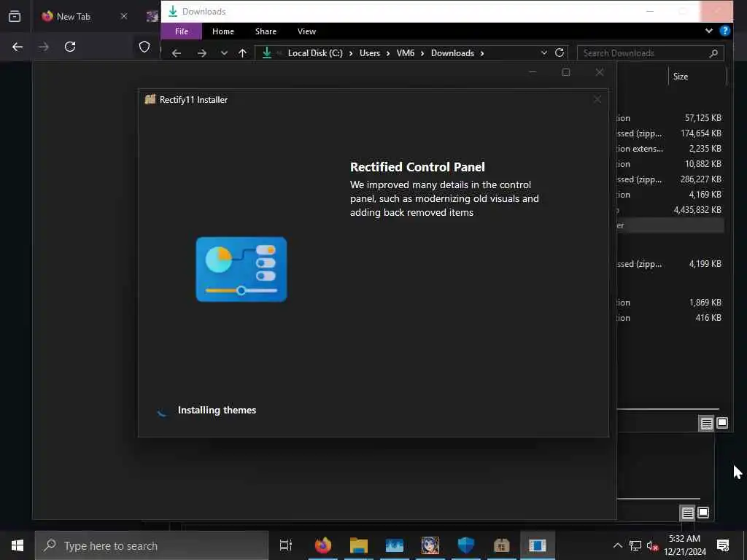Image resolution: width=747 pixels, height=560 pixels.
Task: Open the anime character app on taskbar
Action: (x=430, y=545)
